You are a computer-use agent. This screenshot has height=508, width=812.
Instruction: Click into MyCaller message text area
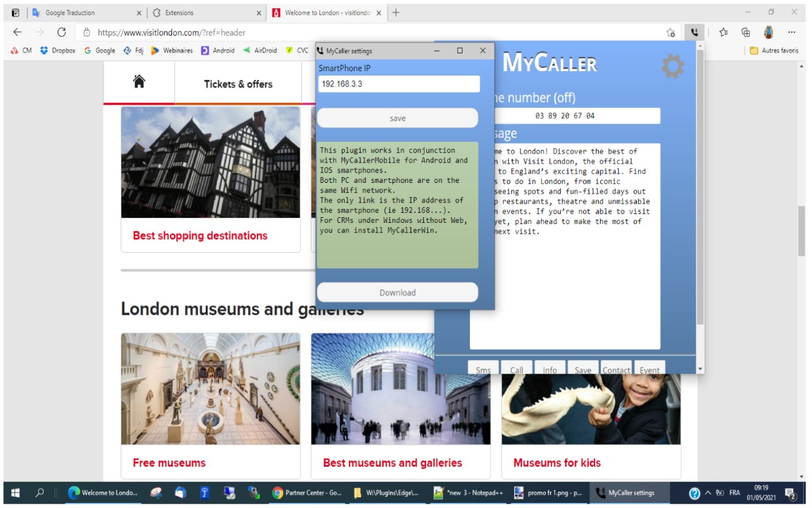tap(565, 246)
